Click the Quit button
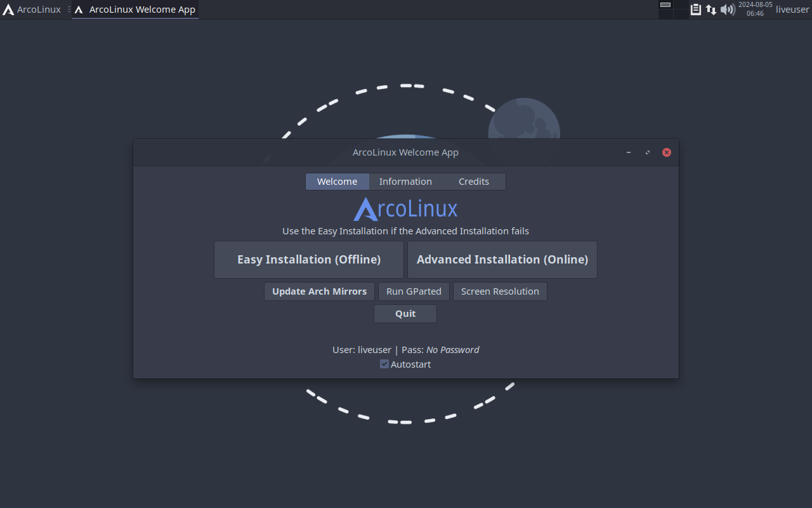 [405, 314]
